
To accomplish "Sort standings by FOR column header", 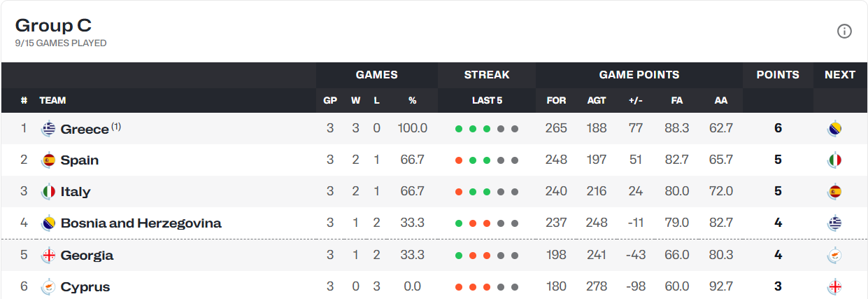I will [x=556, y=100].
